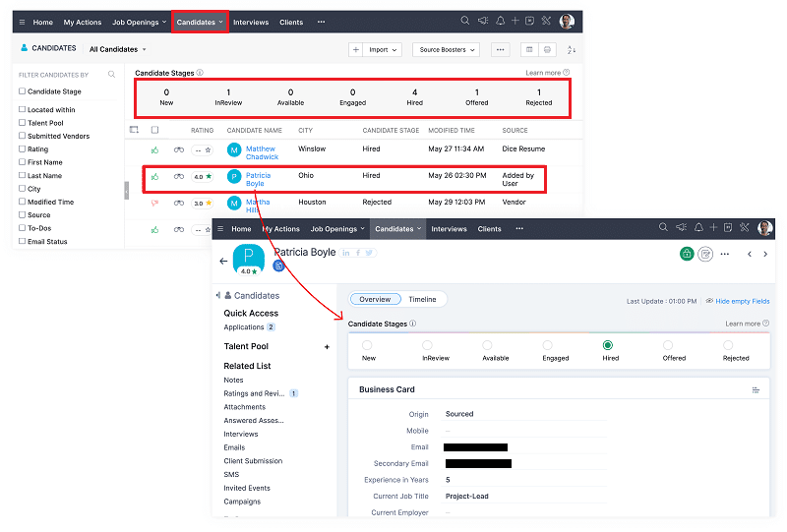Select InReview stage radio for Patricia Boyle
The width and height of the screenshot is (787, 532).
427,345
